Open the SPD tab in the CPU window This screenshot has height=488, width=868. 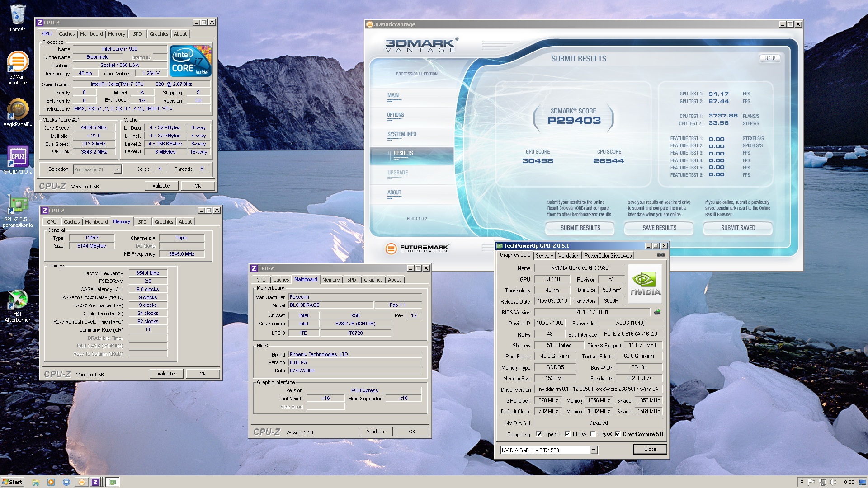click(x=137, y=34)
